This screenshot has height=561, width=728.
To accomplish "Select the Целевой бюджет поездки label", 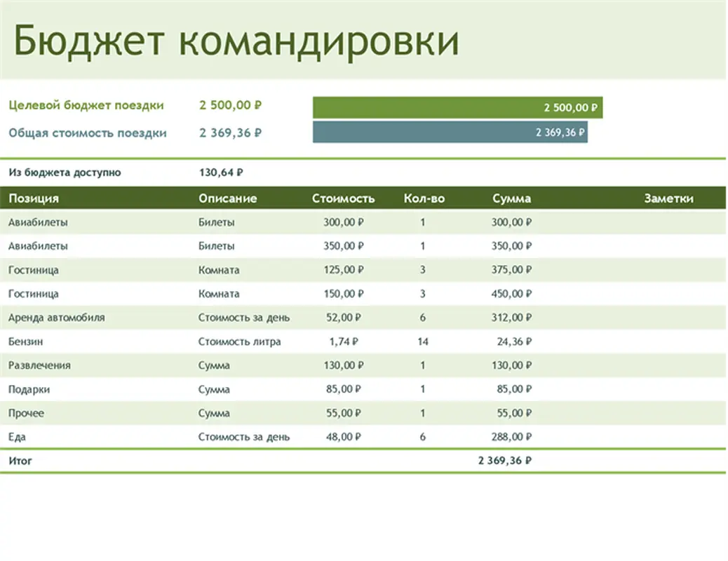I will pyautogui.click(x=84, y=105).
